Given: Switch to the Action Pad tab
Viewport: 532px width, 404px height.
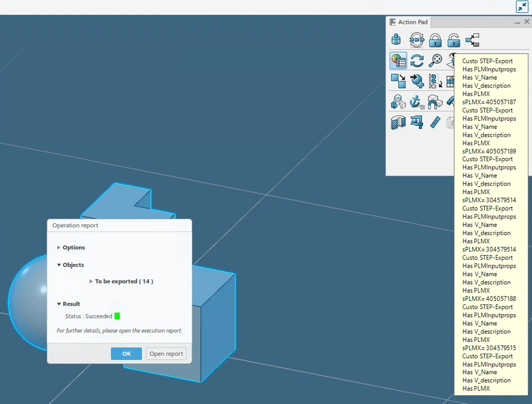Looking at the screenshot, I should (x=408, y=22).
